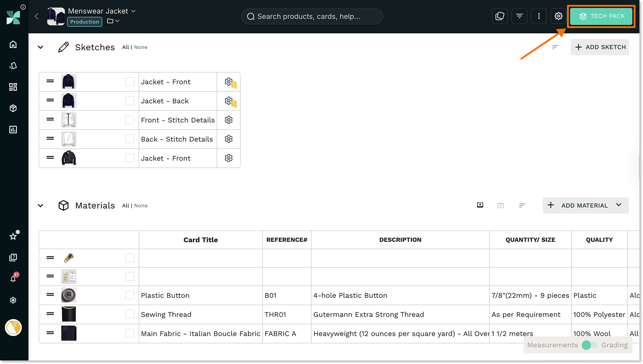The width and height of the screenshot is (643, 364).
Task: Click the download materials icon
Action: (480, 205)
